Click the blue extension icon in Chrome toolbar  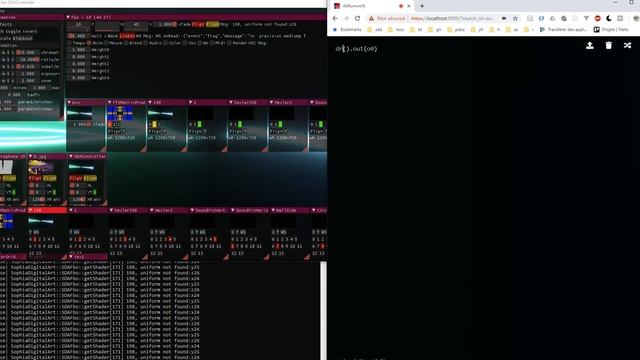[541, 18]
